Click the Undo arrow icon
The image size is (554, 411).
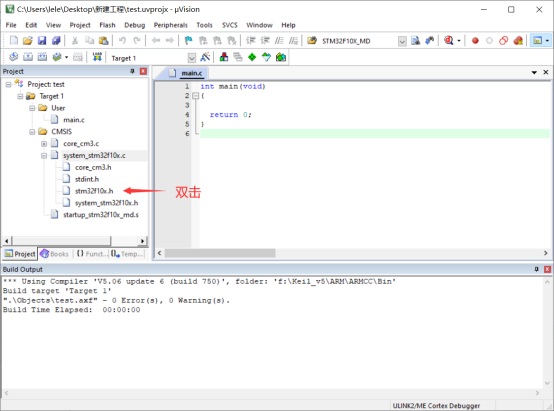tap(122, 40)
